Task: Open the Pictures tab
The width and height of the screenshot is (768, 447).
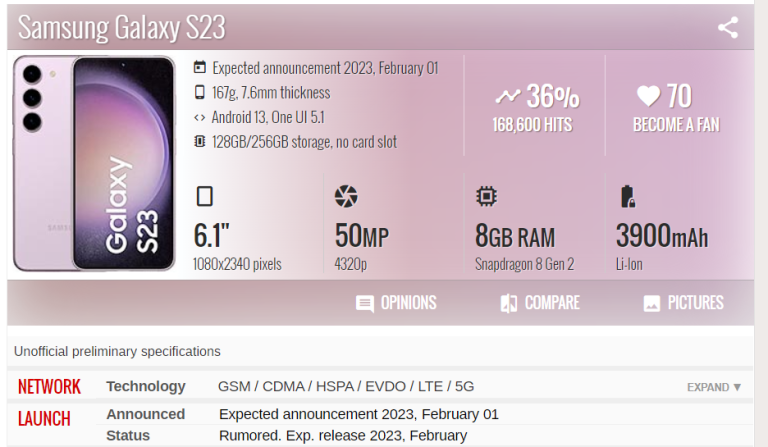Action: pyautogui.click(x=683, y=303)
